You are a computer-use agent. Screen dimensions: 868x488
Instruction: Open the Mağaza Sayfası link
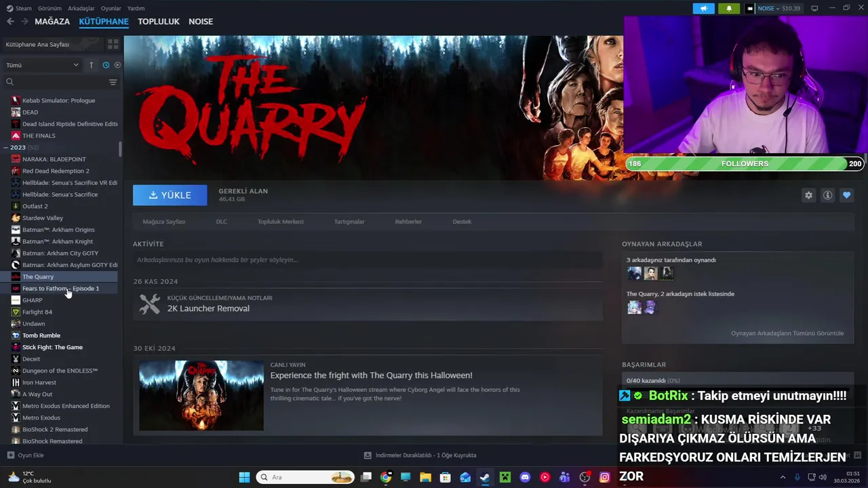click(163, 222)
